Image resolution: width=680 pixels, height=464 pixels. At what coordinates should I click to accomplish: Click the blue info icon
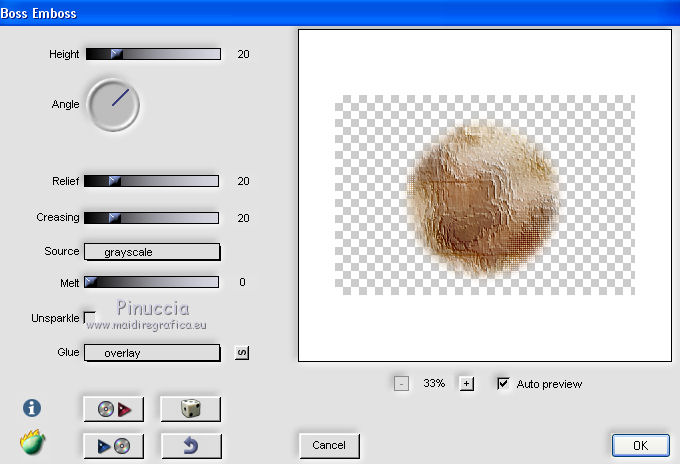point(32,408)
